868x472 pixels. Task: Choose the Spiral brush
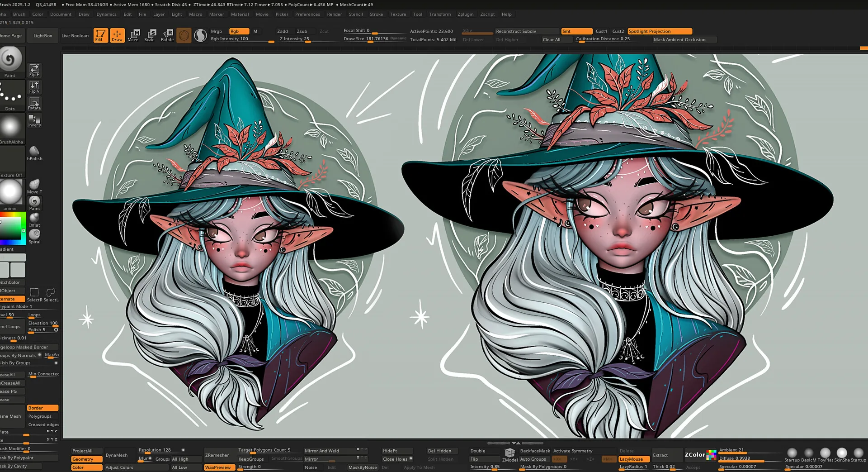[34, 236]
